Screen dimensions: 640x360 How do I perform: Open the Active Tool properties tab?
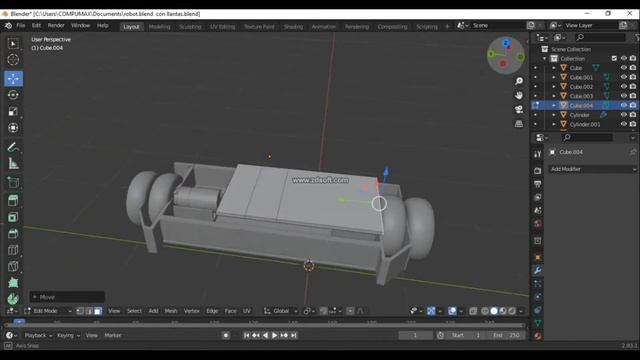538,154
